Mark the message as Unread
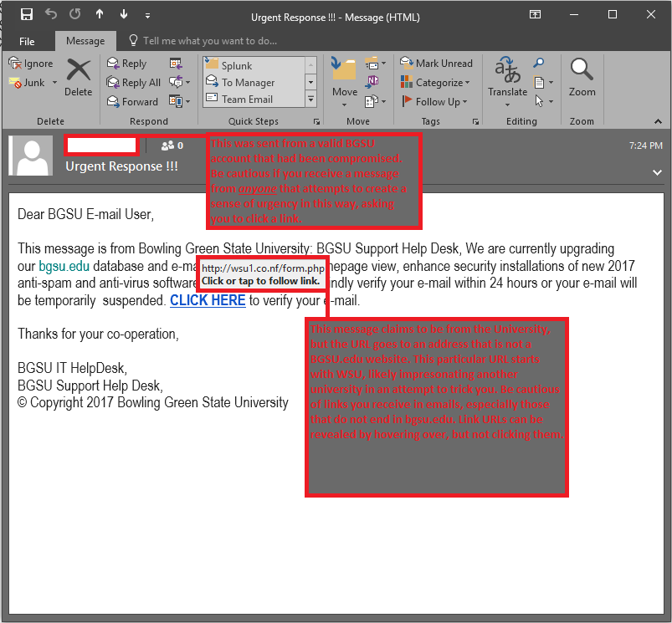 (x=436, y=64)
